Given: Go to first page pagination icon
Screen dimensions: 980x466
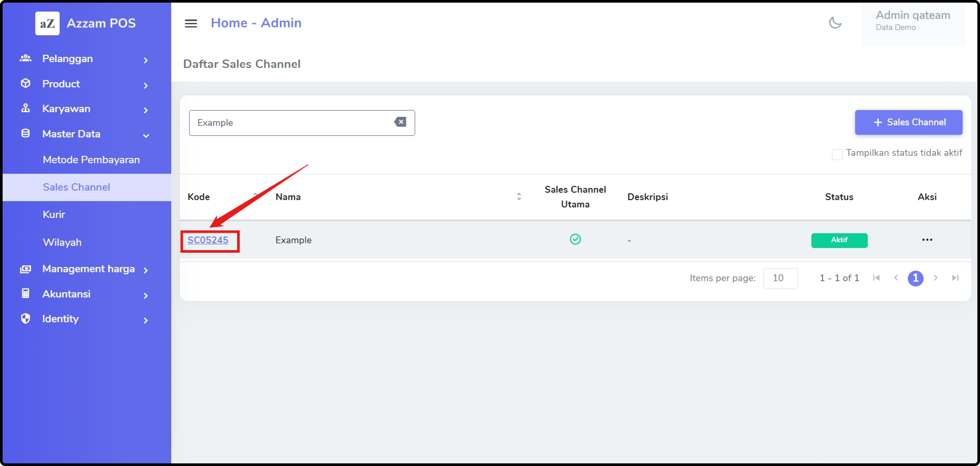Looking at the screenshot, I should (876, 278).
